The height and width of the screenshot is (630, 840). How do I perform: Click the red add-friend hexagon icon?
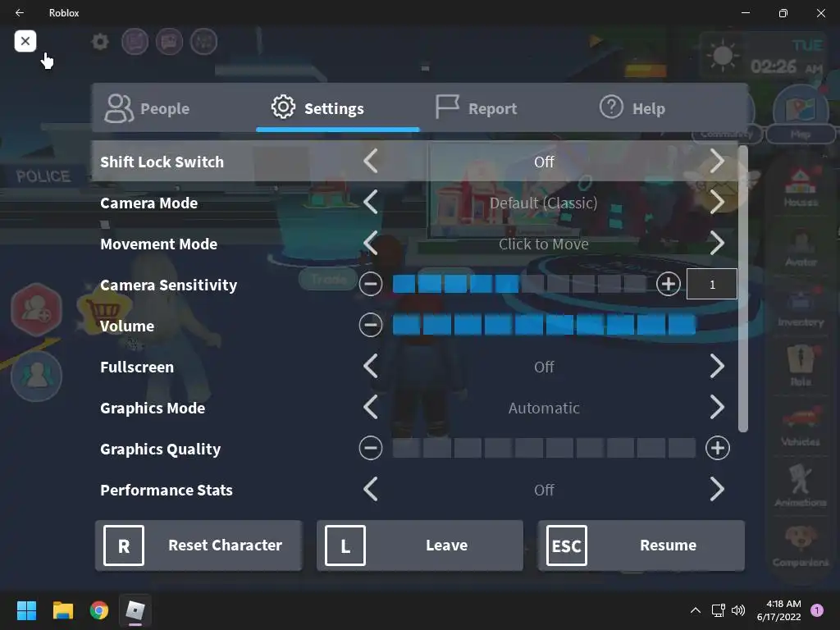click(x=36, y=309)
